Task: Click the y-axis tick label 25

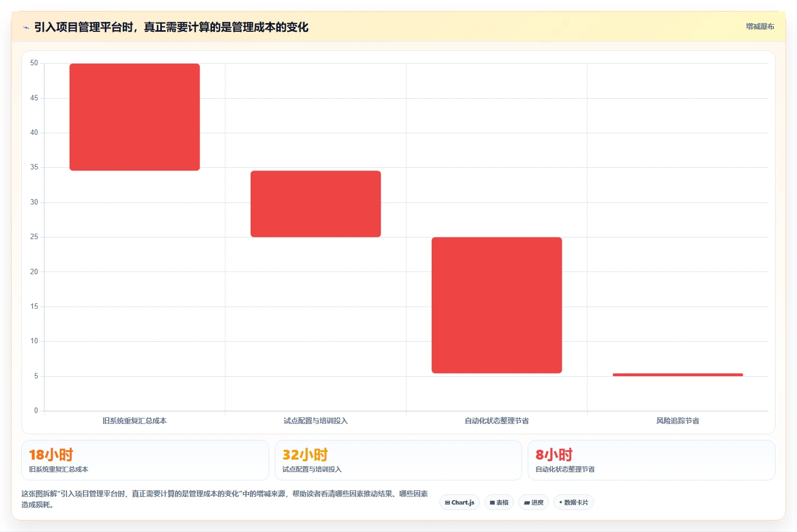Action: pos(34,237)
